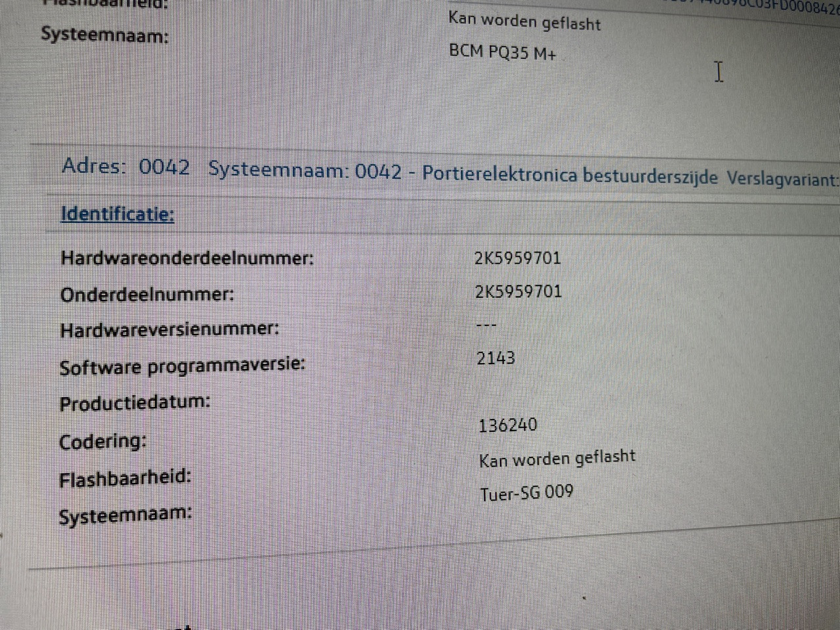Click the 'Productiedatum:' label
Viewport: 840px width, 630px height.
click(x=135, y=402)
